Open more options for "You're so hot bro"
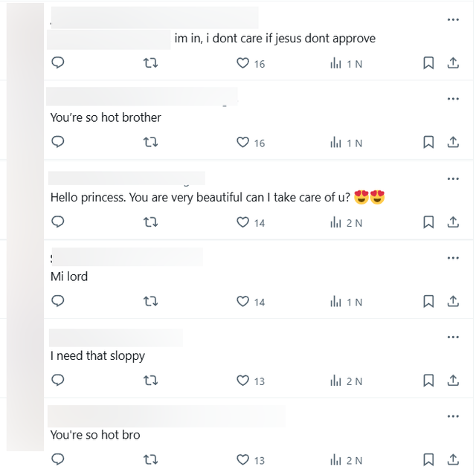 click(x=453, y=416)
